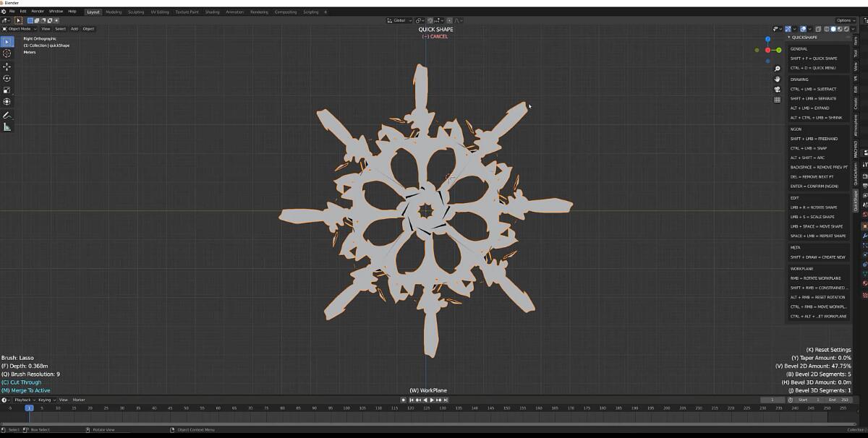Viewport: 868px width, 438px height.
Task: Open the Object Mode dropdown
Action: pyautogui.click(x=20, y=29)
